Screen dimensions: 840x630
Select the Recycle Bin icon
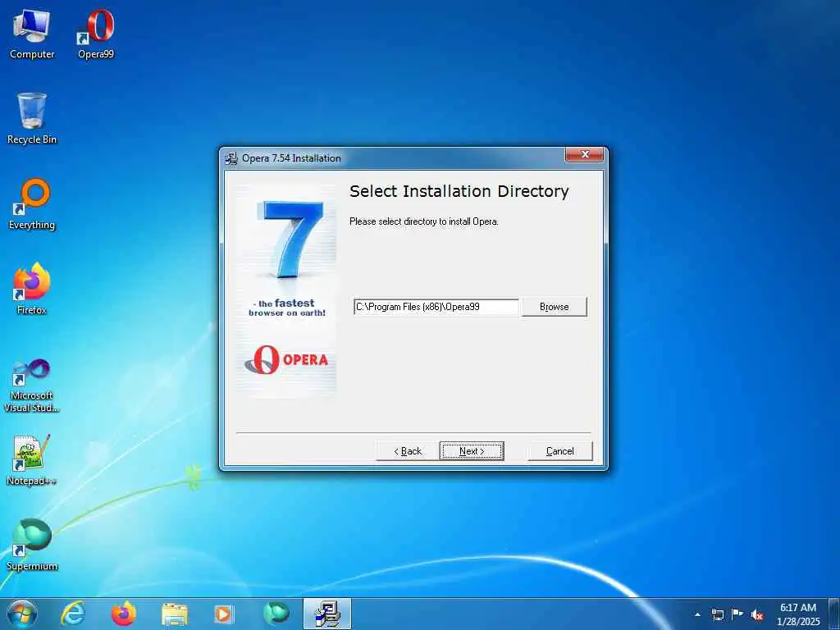tap(32, 119)
